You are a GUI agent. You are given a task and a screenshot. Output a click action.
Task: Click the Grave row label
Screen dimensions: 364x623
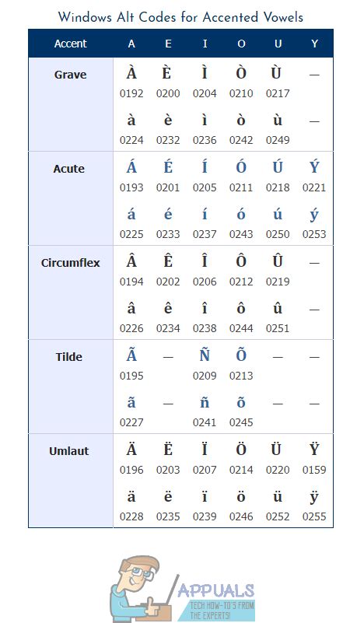pyautogui.click(x=70, y=75)
